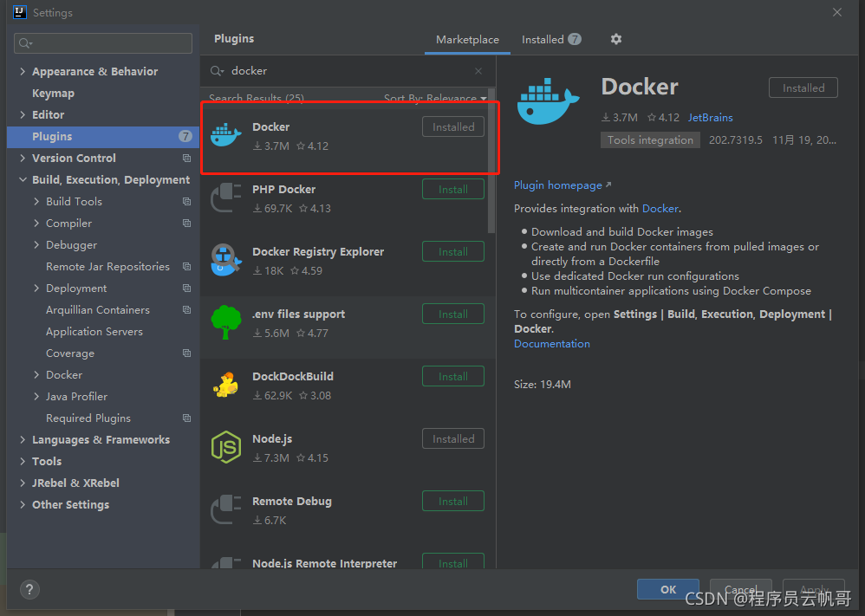Click the IntelliJ logo in the title bar
The image size is (865, 616).
pyautogui.click(x=20, y=12)
